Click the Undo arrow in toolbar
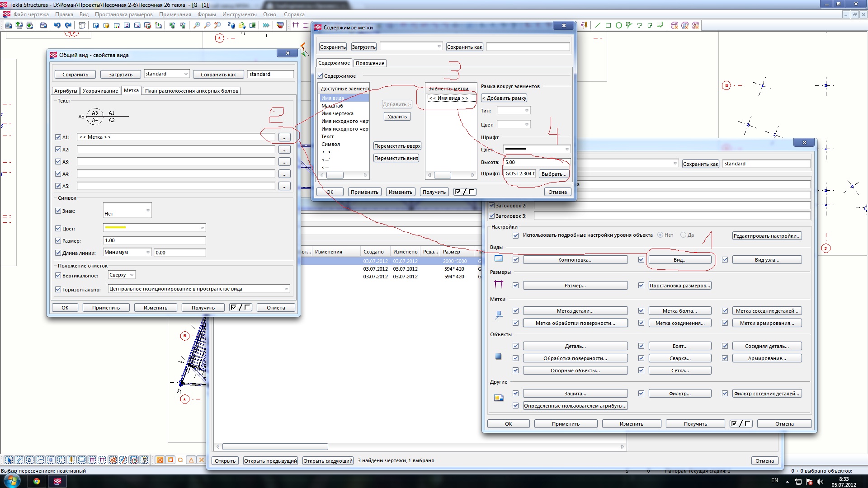 [x=57, y=26]
